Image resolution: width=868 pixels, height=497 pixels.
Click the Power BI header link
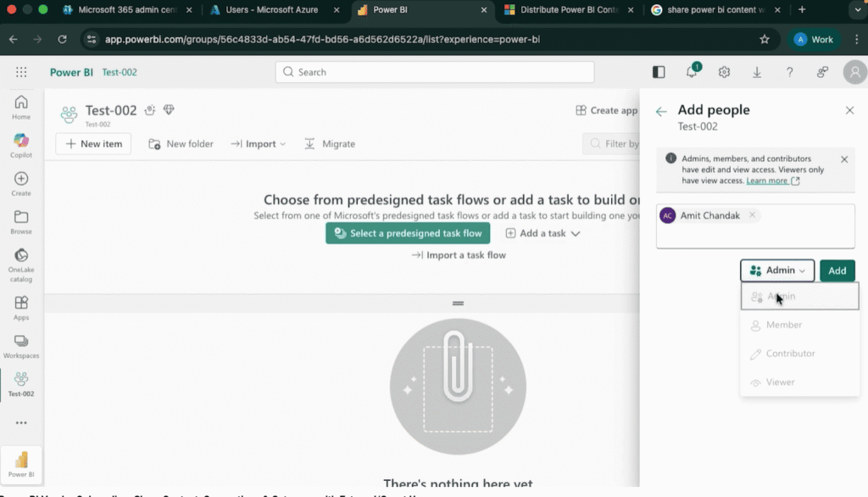(x=71, y=72)
